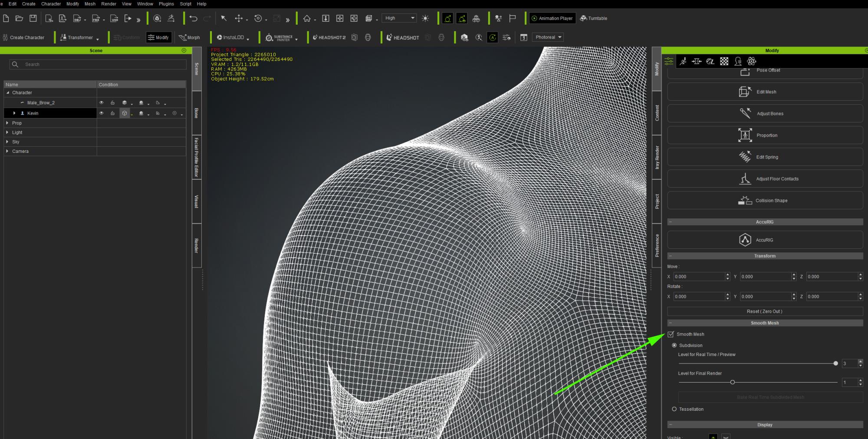Click the Scene search field
The image size is (868, 439).
[98, 64]
